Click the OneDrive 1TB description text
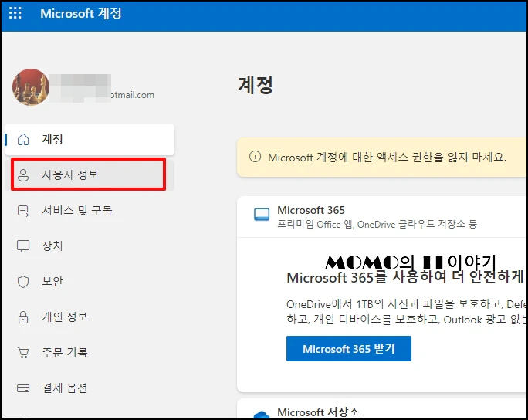 click(x=406, y=312)
